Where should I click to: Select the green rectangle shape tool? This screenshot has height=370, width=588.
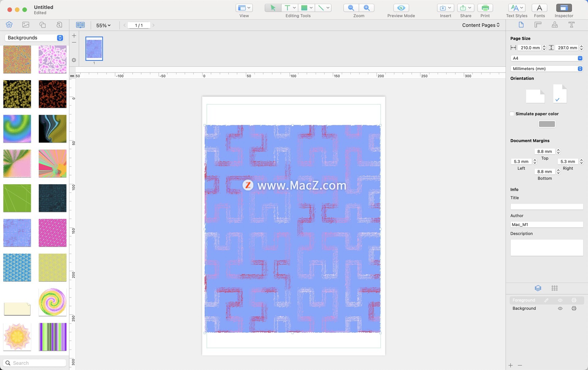304,8
